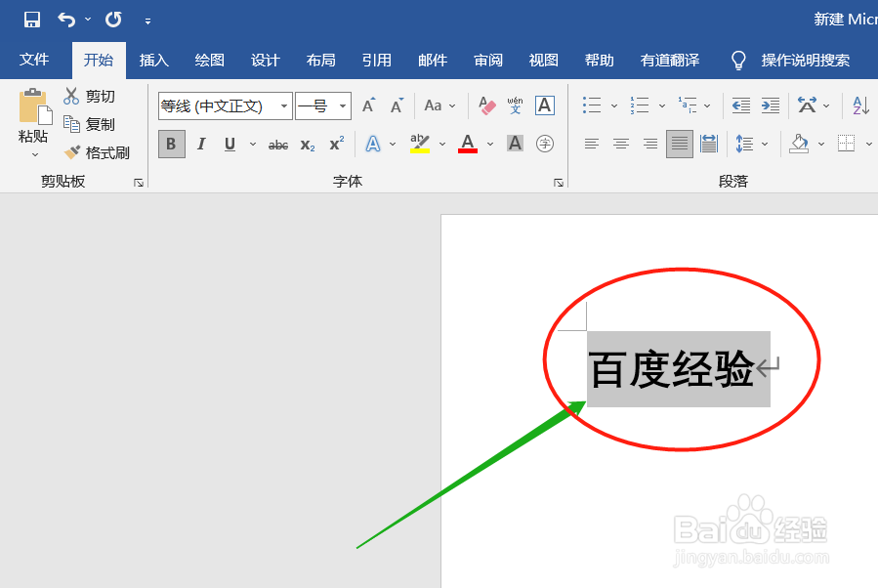The width and height of the screenshot is (878, 588).
Task: Open the 设计 ribbon tab
Action: pyautogui.click(x=265, y=60)
